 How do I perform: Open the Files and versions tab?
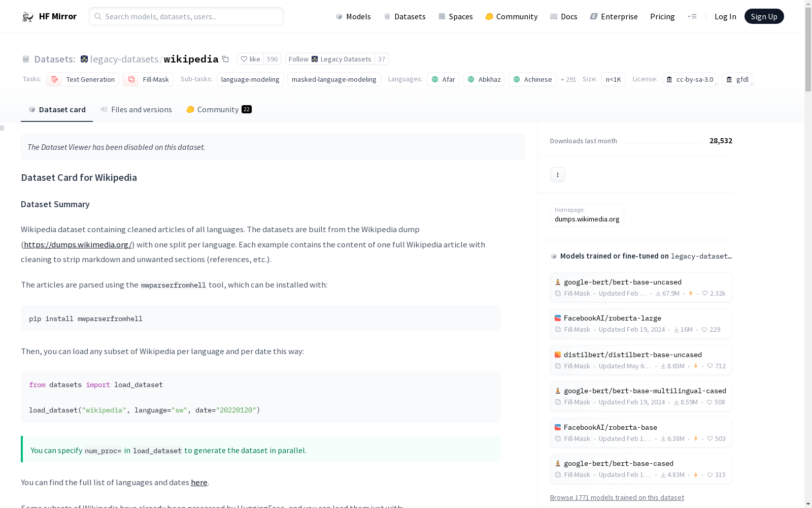136,109
